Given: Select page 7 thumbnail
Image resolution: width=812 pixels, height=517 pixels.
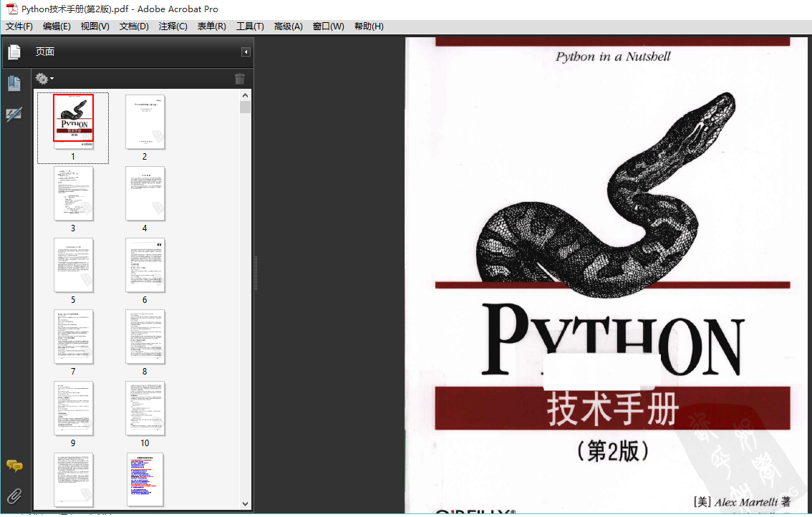Looking at the screenshot, I should pos(74,337).
